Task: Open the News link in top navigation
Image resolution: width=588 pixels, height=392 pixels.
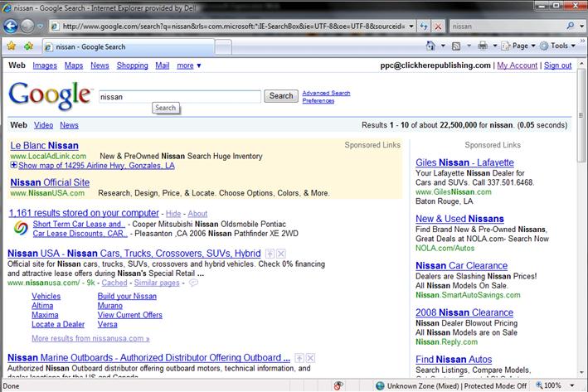Action: 100,65
